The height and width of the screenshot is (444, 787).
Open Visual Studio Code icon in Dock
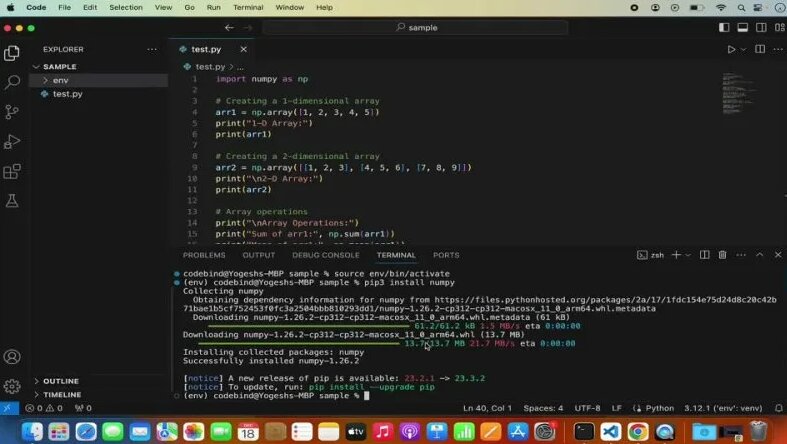pyautogui.click(x=610, y=431)
